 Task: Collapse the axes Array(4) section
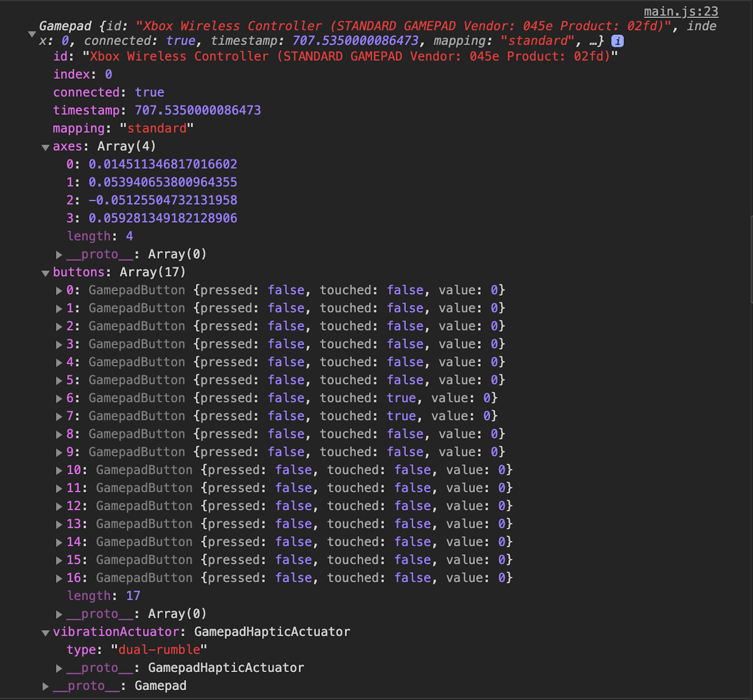[x=46, y=147]
